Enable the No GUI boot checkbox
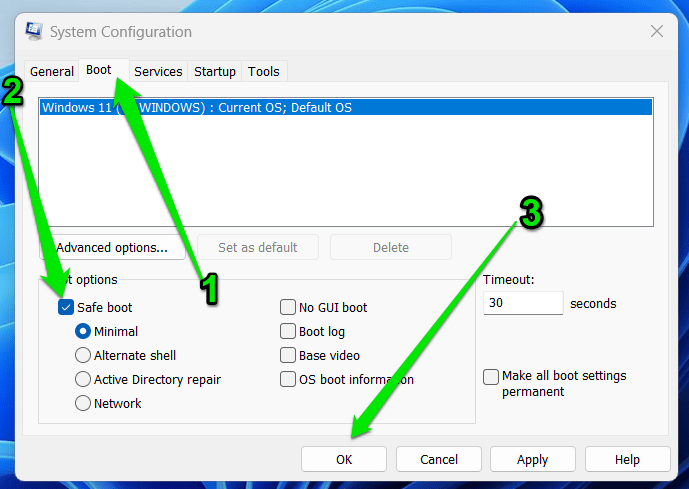689x489 pixels. (x=288, y=308)
